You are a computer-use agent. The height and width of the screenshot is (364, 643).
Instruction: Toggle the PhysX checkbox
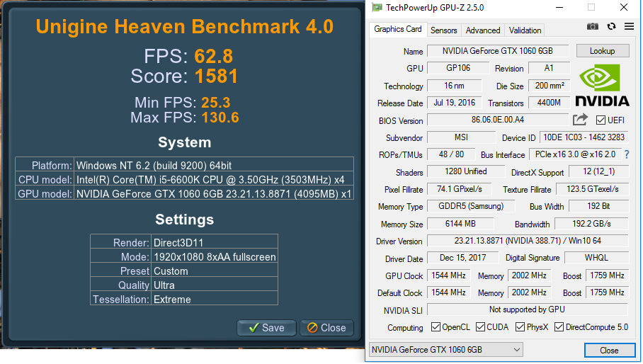(521, 327)
